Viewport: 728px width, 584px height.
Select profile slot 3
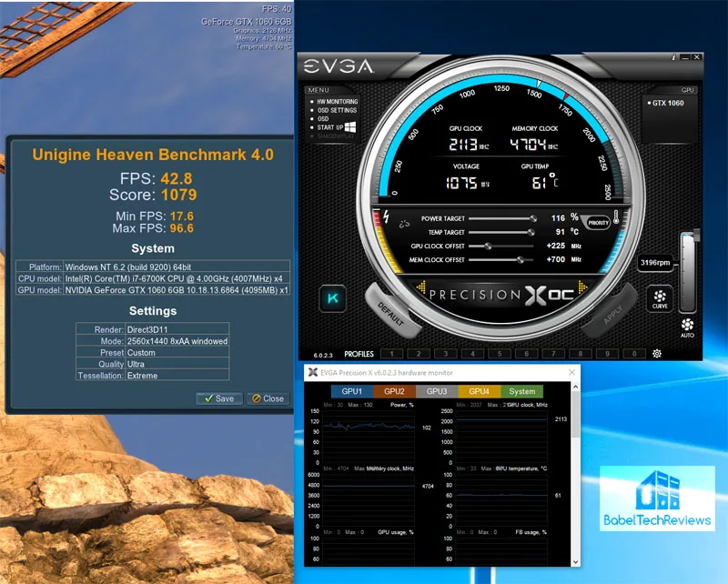(x=446, y=354)
